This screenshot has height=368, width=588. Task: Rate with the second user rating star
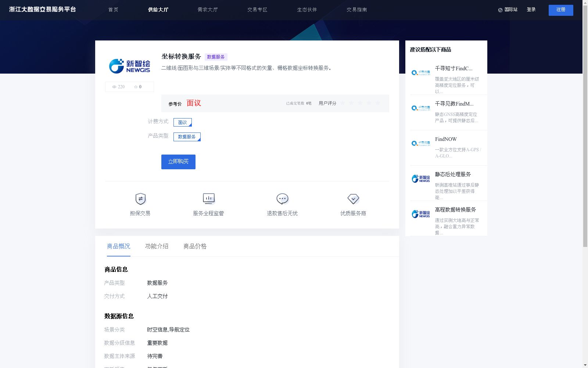click(351, 103)
